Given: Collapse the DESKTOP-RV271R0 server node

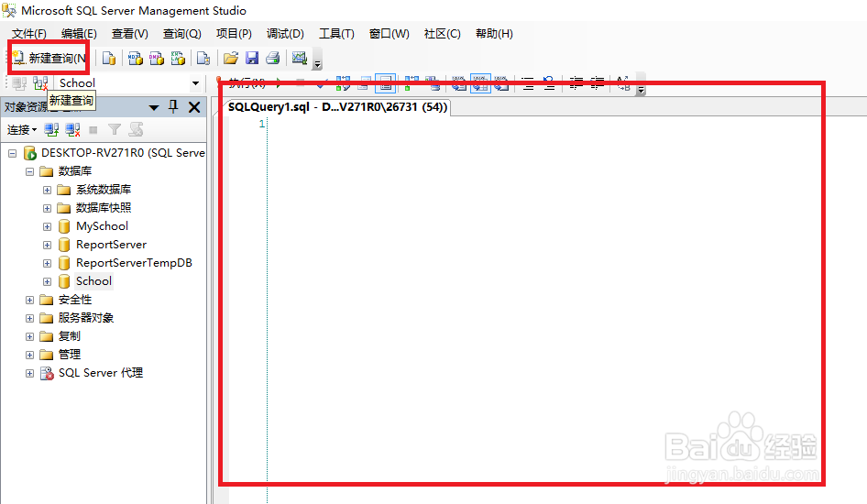Looking at the screenshot, I should pyautogui.click(x=12, y=153).
